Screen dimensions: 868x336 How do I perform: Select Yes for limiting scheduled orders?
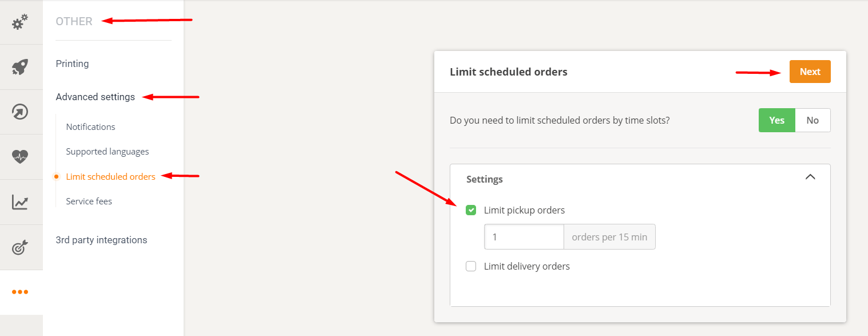tap(776, 120)
